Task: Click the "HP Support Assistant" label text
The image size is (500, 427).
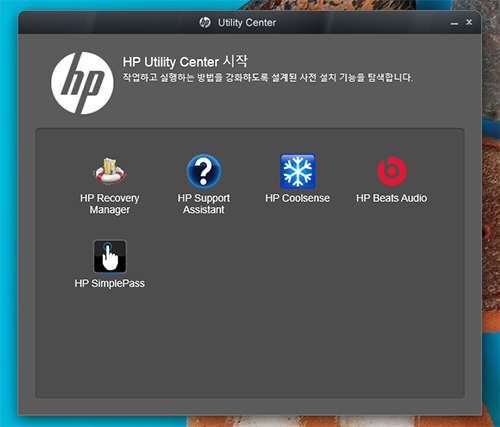Action: [x=204, y=204]
